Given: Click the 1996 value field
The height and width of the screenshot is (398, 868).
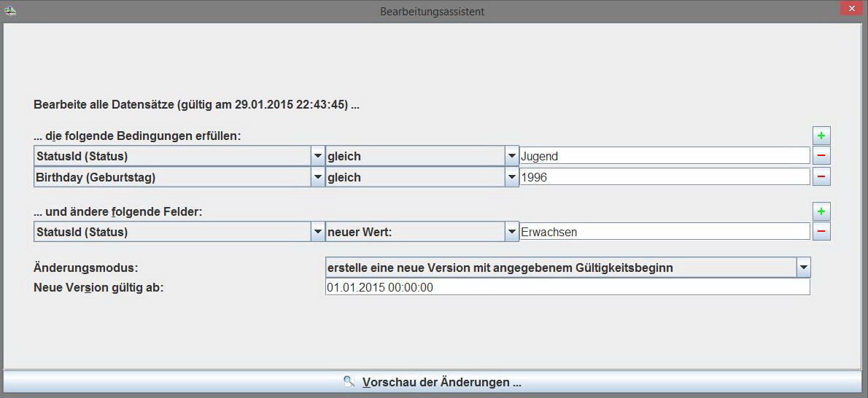Looking at the screenshot, I should pyautogui.click(x=664, y=177).
